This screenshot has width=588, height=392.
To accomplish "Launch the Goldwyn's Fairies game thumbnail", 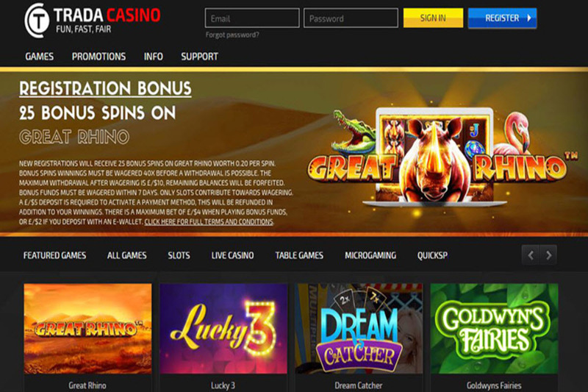I will (x=494, y=329).
